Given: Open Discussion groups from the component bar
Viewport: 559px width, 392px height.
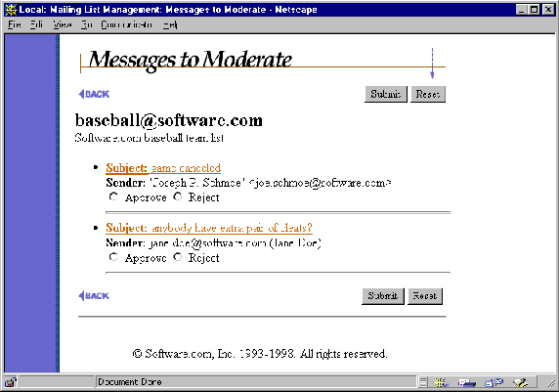Looking at the screenshot, I should pyautogui.click(x=494, y=382).
